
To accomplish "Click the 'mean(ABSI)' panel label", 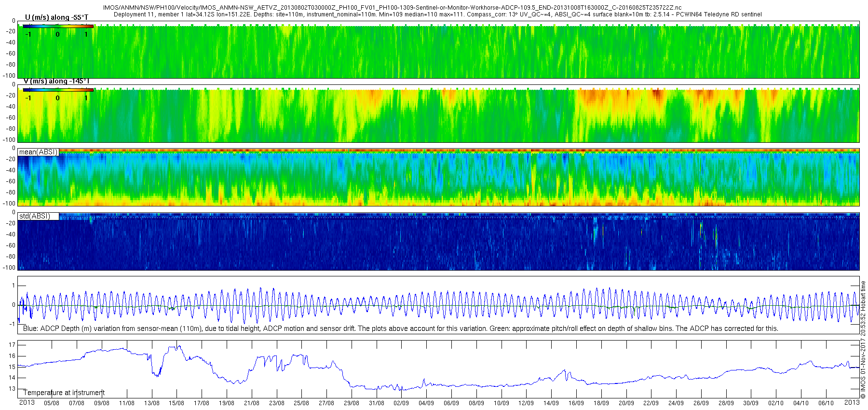I will coord(38,152).
